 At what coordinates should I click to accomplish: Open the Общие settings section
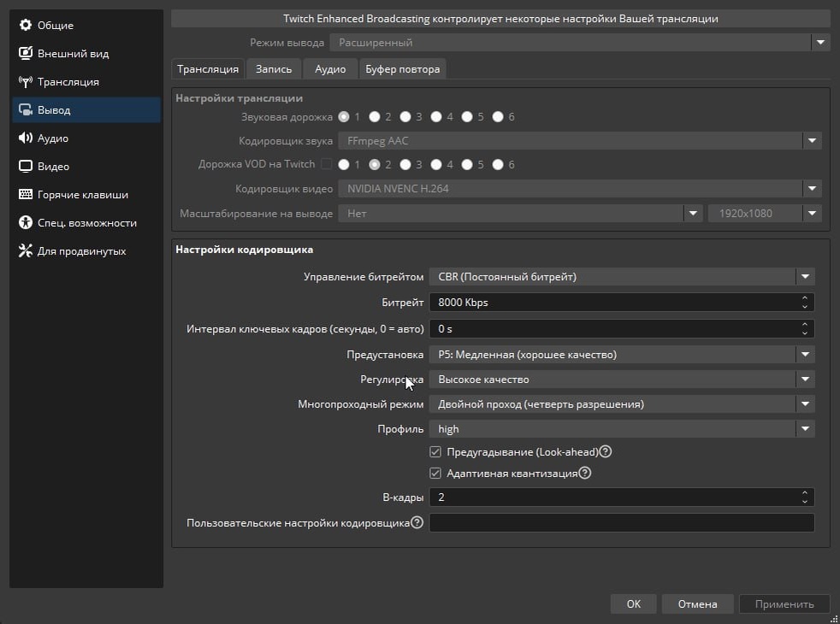click(x=86, y=25)
